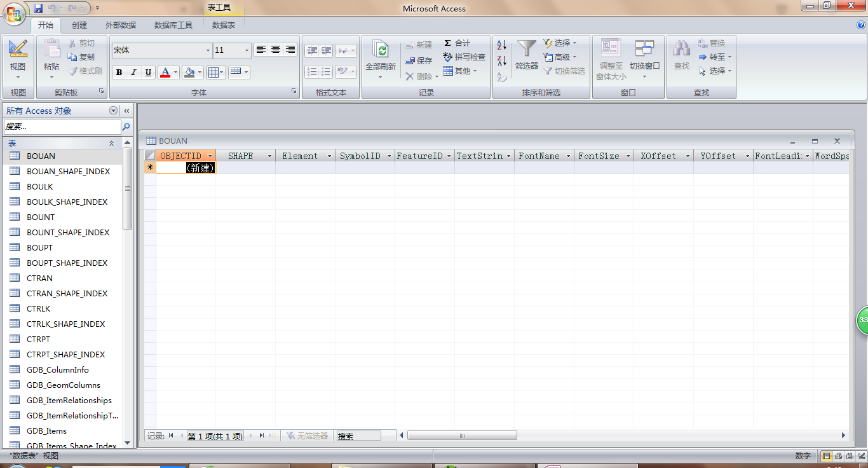868x468 pixels.
Task: Sort descending Z to A
Action: (502, 61)
